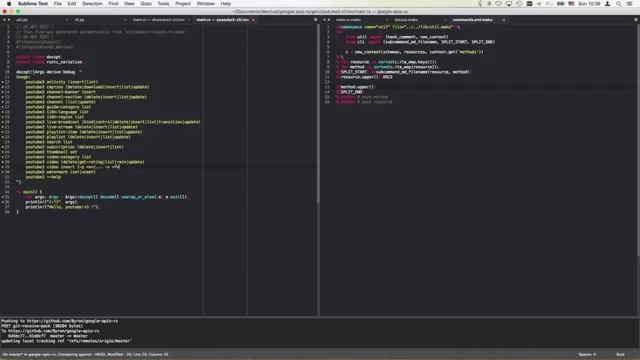Open the Tools menu

(x=163, y=4)
